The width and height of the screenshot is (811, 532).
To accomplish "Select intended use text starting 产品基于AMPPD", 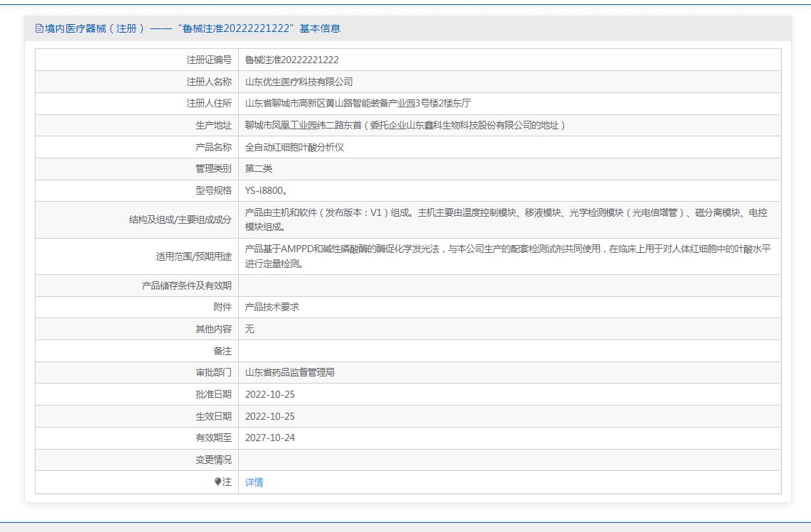I will (x=508, y=256).
